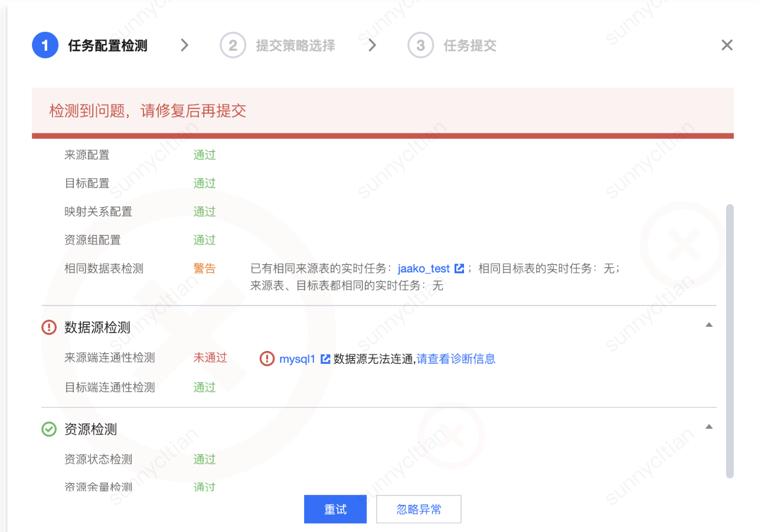Viewport: 758px width, 532px height.
Task: Select the 任务配置检测 step
Action: pyautogui.click(x=107, y=45)
